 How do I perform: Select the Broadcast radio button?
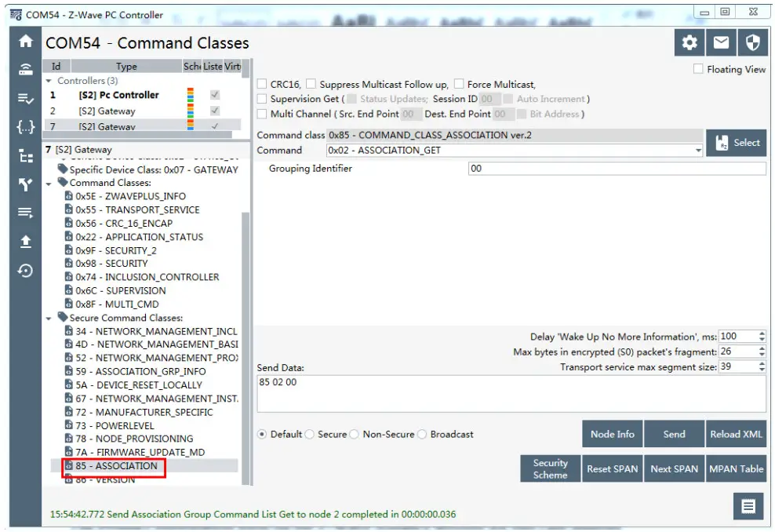pos(423,433)
